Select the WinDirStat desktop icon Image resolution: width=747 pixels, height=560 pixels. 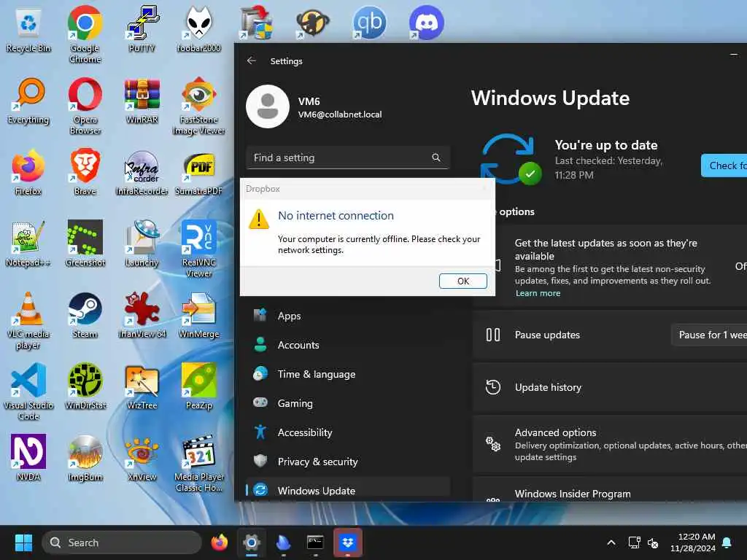pos(85,386)
